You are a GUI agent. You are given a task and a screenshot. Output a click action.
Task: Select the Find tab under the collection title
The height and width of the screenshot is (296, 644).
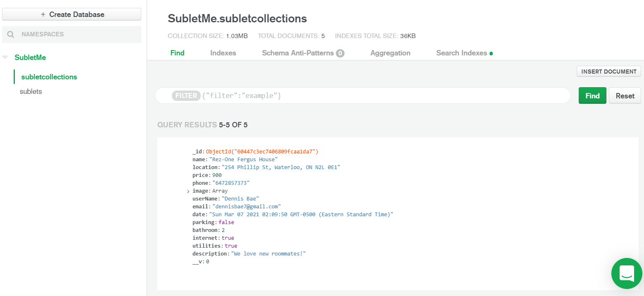[177, 53]
